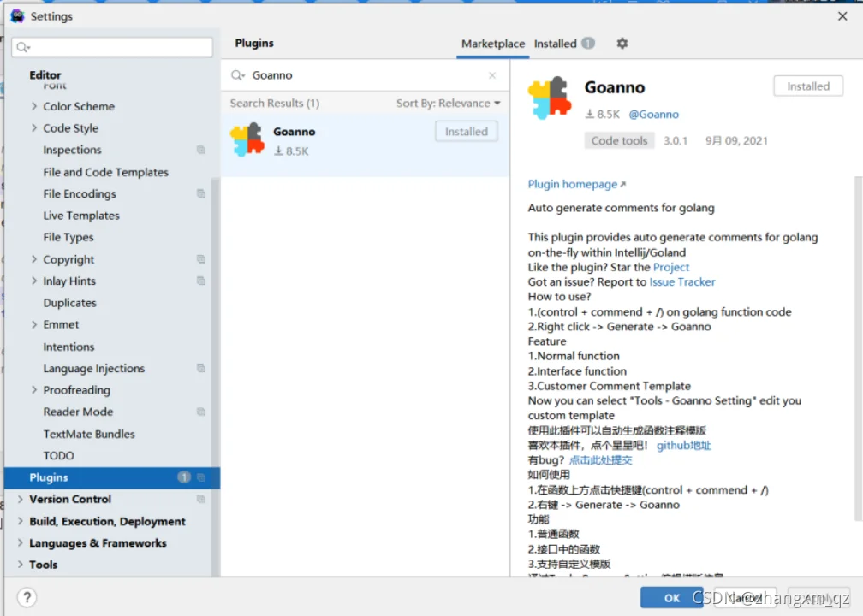Select the Editor settings category

pyautogui.click(x=45, y=74)
